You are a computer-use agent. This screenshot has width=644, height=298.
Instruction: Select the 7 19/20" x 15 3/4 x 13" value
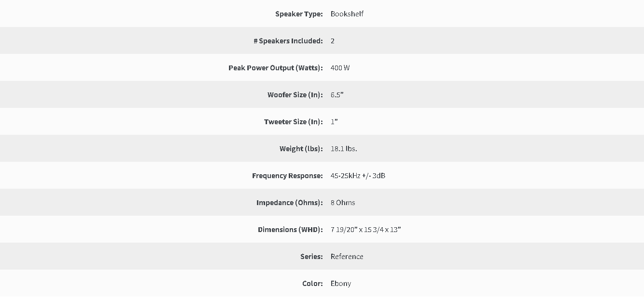[366, 230]
